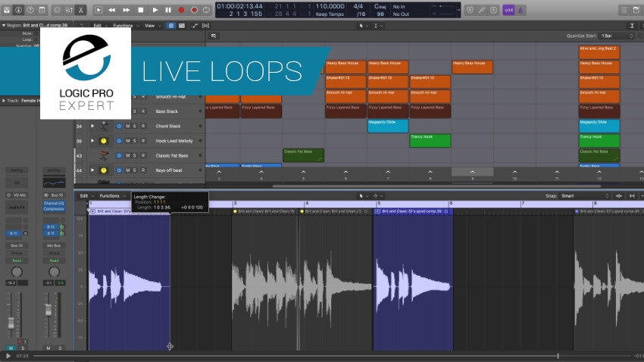The image size is (644, 362).
Task: Open Functions menu in Live Loops header
Action: click(125, 26)
